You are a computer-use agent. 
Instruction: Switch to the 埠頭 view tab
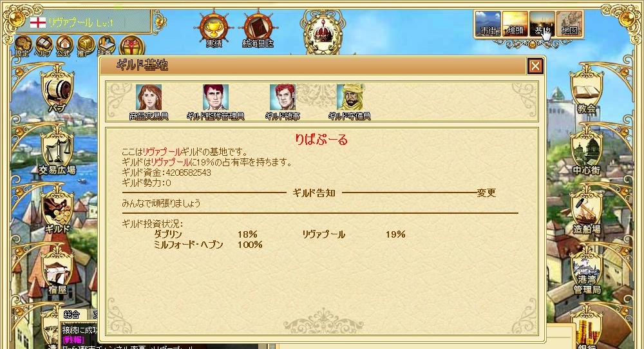[x=515, y=24]
